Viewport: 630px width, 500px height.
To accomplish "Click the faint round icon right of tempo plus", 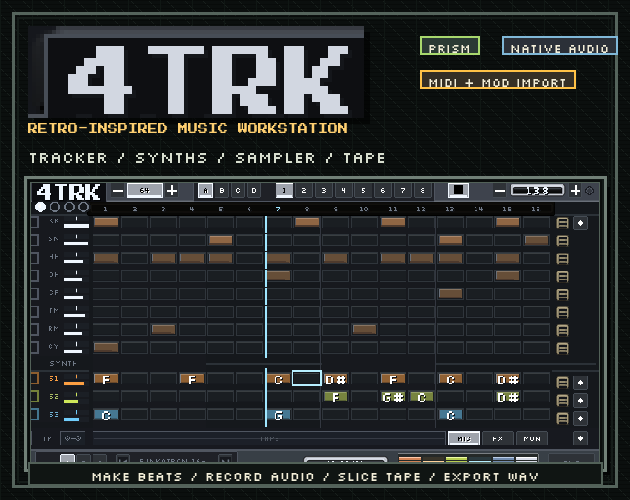I will 589,191.
